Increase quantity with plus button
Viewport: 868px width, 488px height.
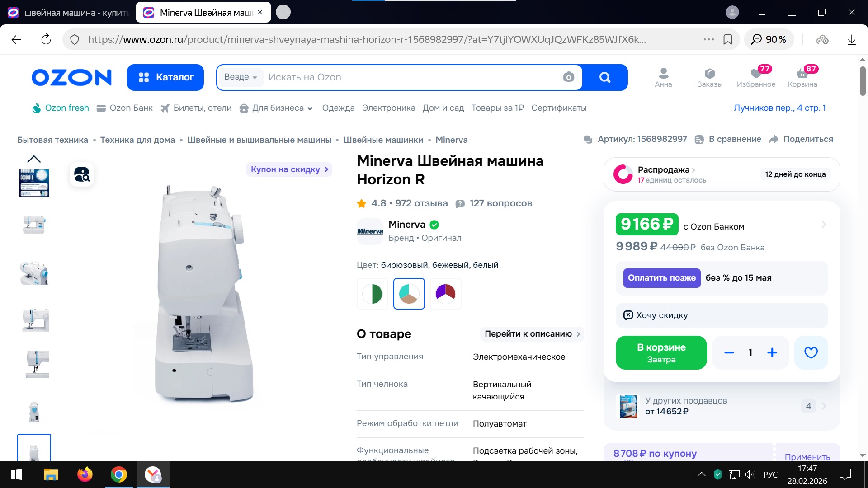point(772,352)
